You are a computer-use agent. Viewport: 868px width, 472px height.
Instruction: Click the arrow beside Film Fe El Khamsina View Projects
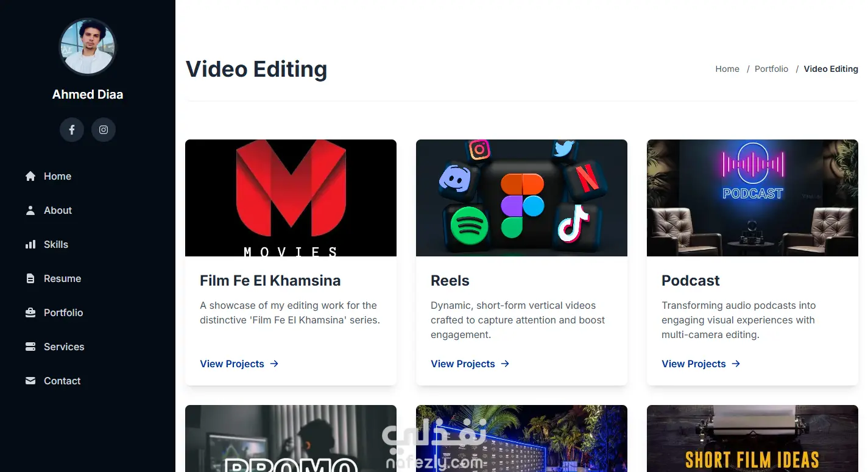(x=274, y=364)
